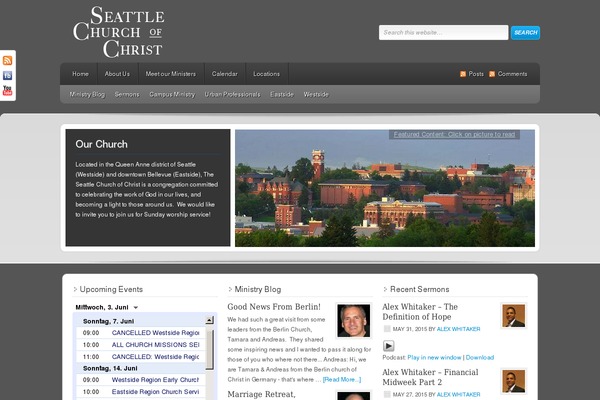
Task: Click the Our Church heading
Action: [101, 144]
